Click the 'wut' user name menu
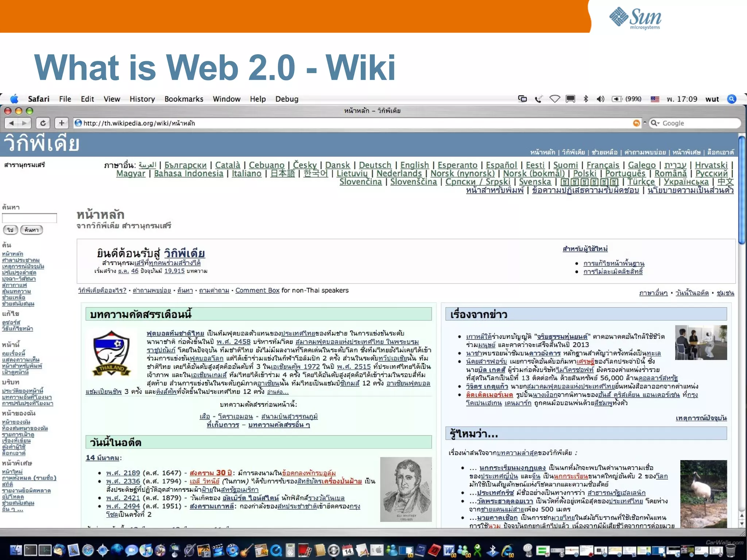 pos(712,99)
